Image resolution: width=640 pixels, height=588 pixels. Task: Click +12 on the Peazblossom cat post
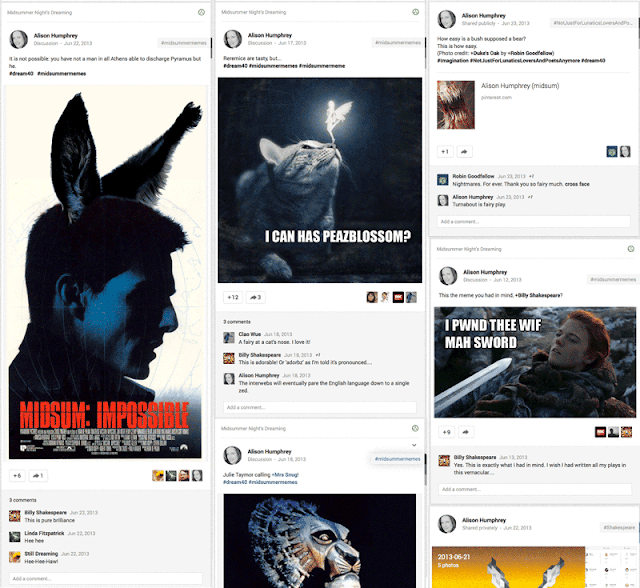coord(233,297)
